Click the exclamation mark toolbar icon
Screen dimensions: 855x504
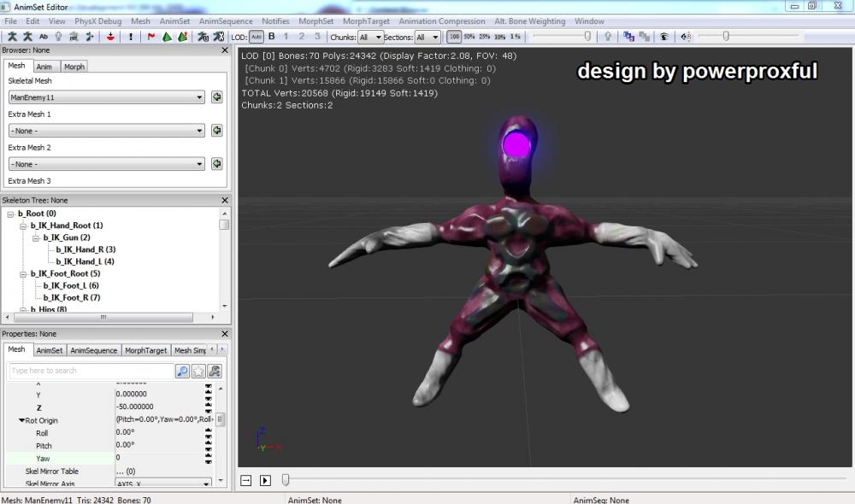[131, 37]
